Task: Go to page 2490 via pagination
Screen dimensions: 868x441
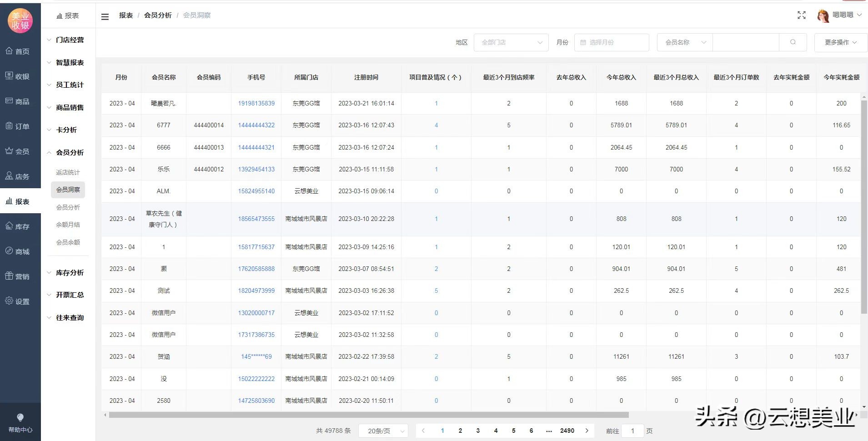Action: pyautogui.click(x=567, y=431)
